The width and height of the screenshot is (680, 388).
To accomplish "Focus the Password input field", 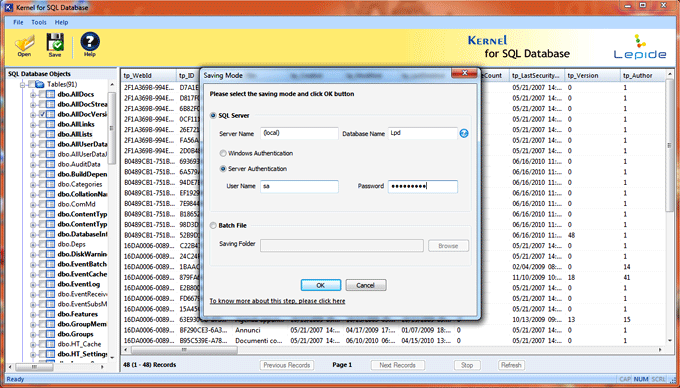I will [423, 186].
